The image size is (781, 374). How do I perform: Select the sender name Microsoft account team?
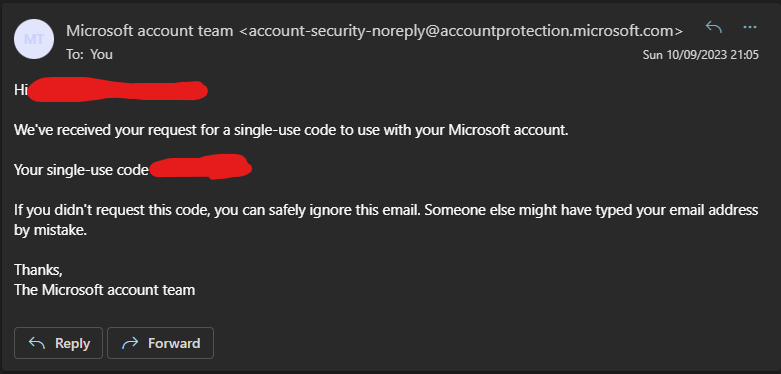[x=149, y=31]
